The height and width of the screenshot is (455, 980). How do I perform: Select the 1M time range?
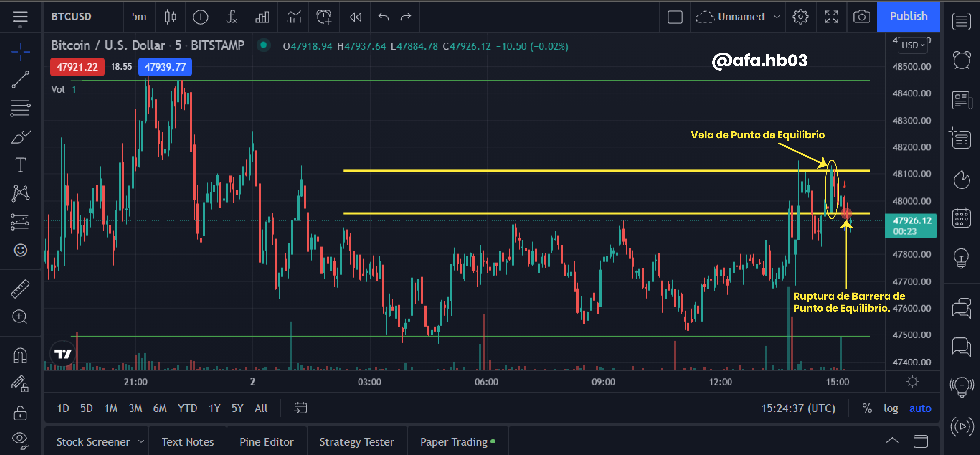[x=111, y=408]
